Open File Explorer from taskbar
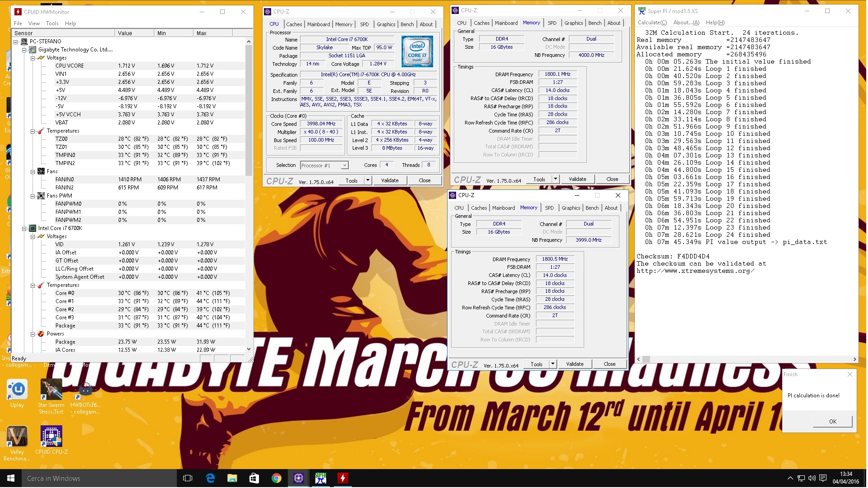 pyautogui.click(x=232, y=479)
